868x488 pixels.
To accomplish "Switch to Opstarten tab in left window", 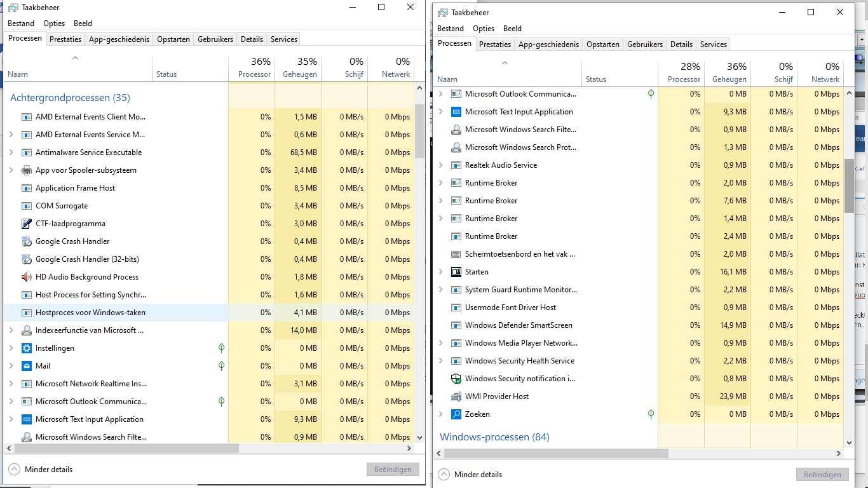I will click(x=173, y=39).
